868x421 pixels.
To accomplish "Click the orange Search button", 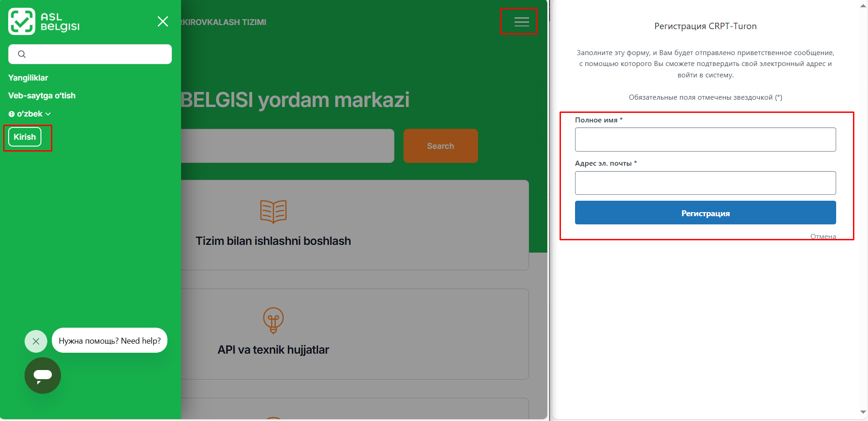I will pyautogui.click(x=440, y=146).
